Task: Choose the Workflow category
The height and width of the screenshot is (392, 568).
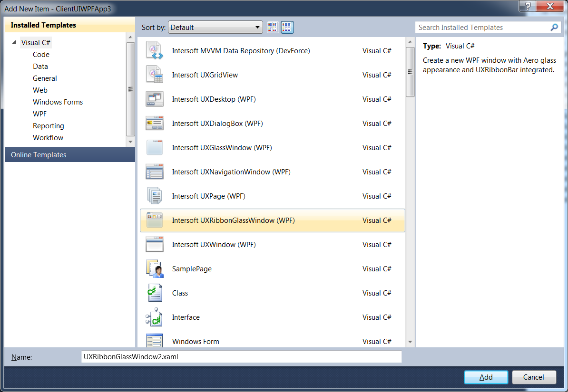Action: [x=48, y=137]
